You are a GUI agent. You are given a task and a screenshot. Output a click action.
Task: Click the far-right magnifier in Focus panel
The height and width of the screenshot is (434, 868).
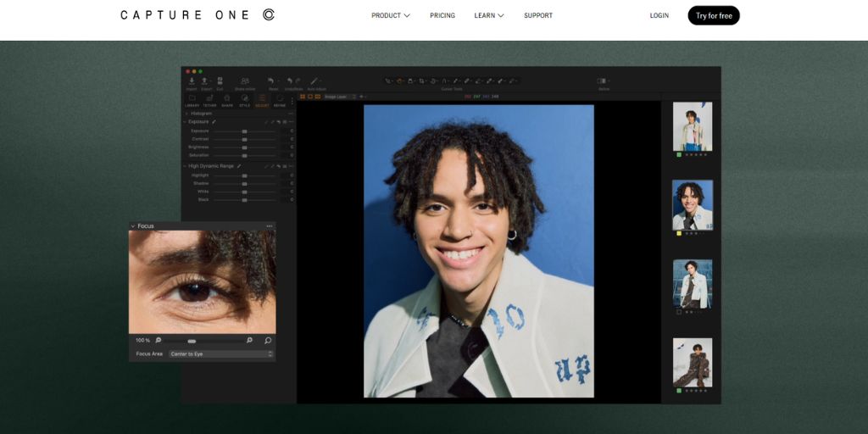coord(268,340)
